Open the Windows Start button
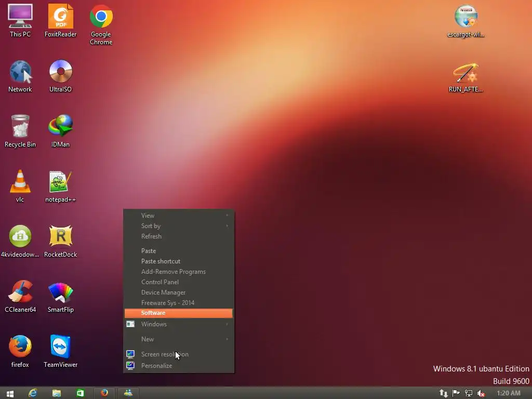The width and height of the screenshot is (532, 399). click(x=10, y=393)
